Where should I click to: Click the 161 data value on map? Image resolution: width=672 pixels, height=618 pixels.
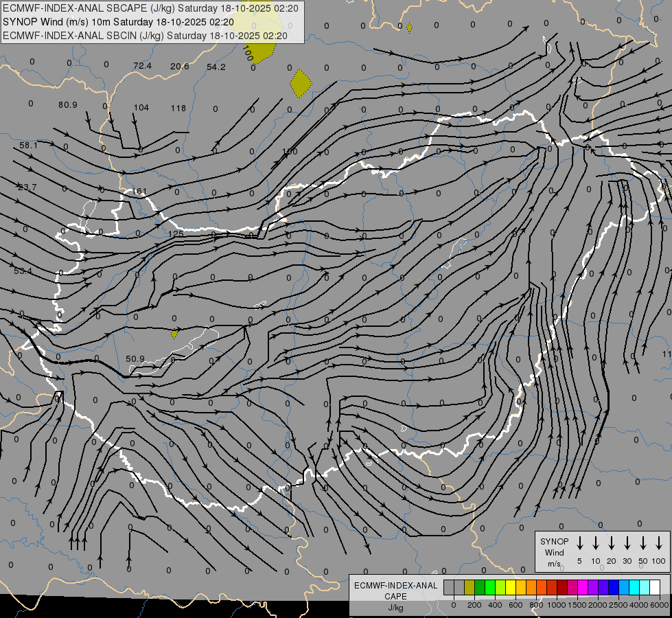[140, 192]
